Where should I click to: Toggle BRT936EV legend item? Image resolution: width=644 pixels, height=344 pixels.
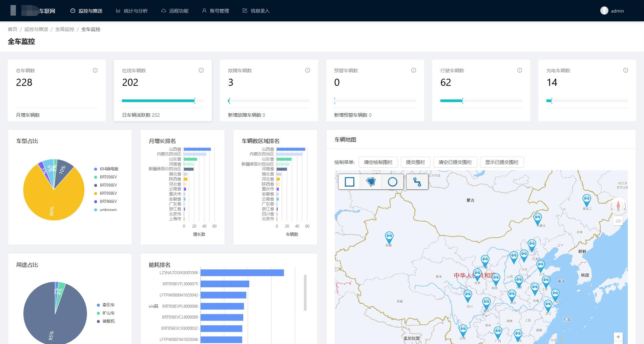(105, 177)
